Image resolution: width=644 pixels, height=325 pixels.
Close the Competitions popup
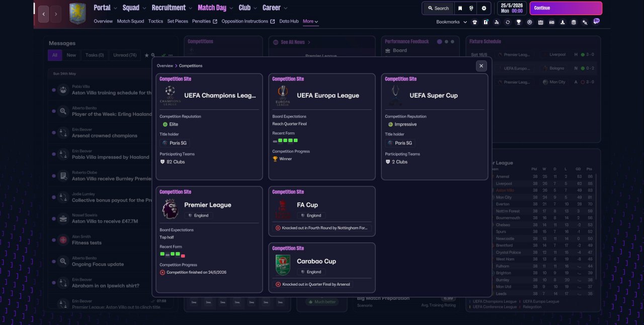[481, 66]
